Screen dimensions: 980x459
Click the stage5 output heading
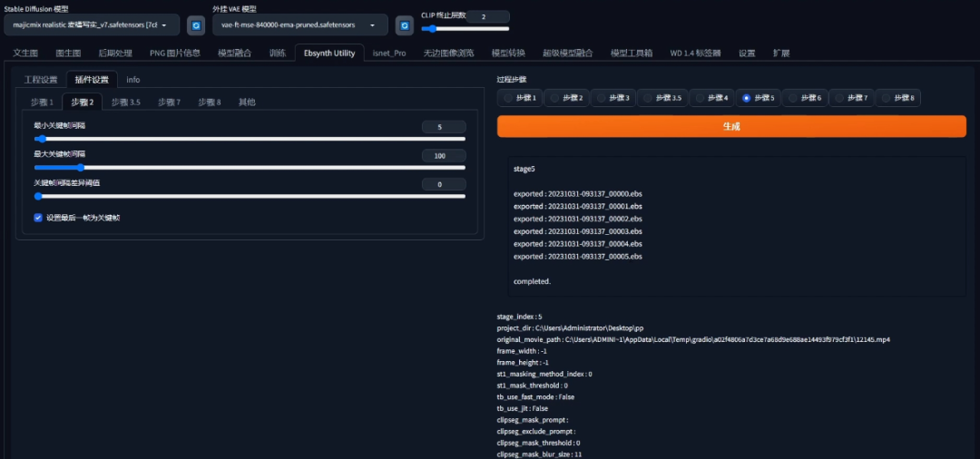click(x=524, y=169)
